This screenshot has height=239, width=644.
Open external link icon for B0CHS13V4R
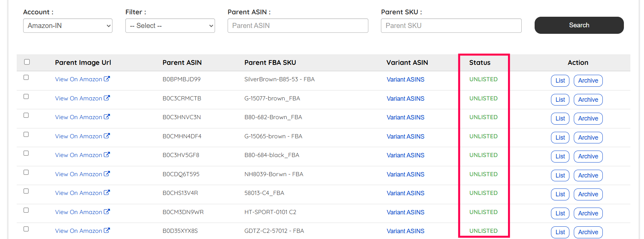[107, 193]
